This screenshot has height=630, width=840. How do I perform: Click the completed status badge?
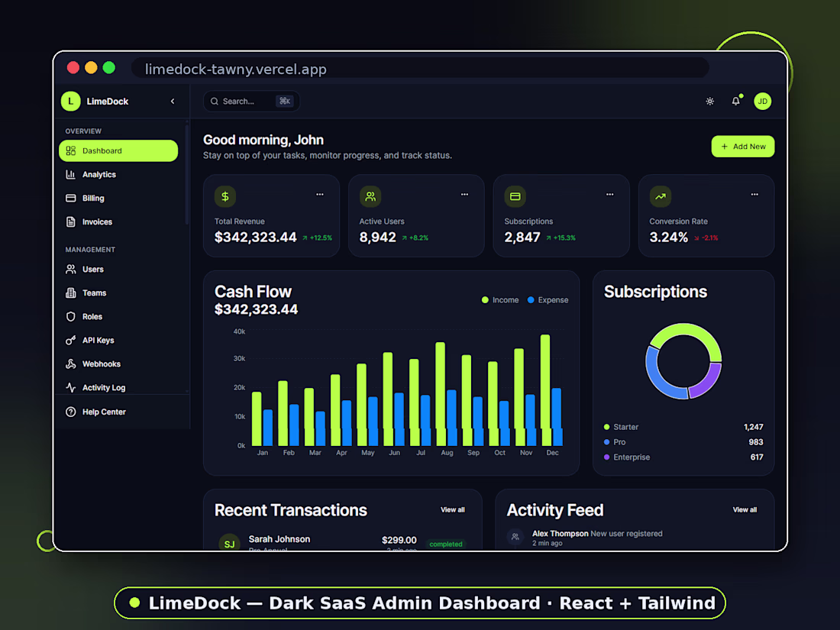(446, 544)
